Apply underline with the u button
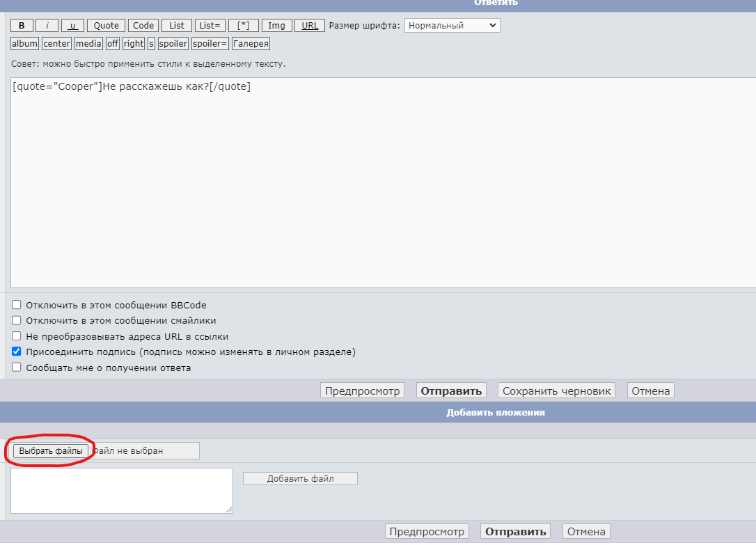The height and width of the screenshot is (552, 756). (72, 25)
